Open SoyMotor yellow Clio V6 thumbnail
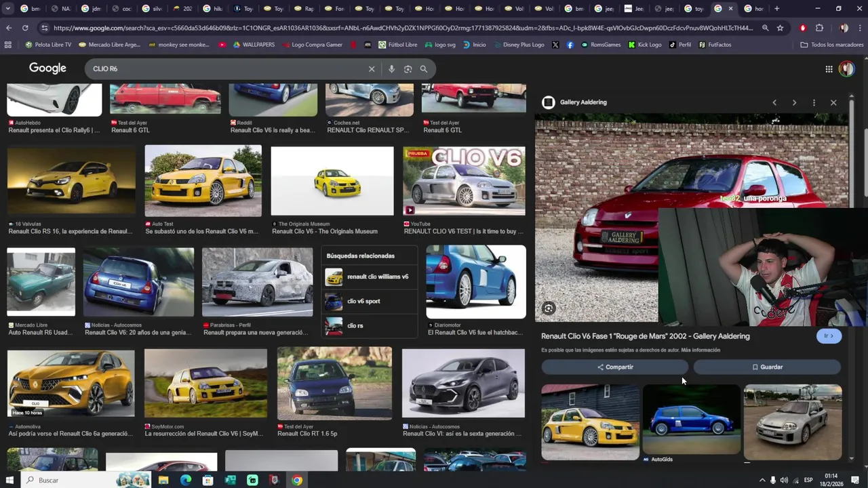 (205, 384)
